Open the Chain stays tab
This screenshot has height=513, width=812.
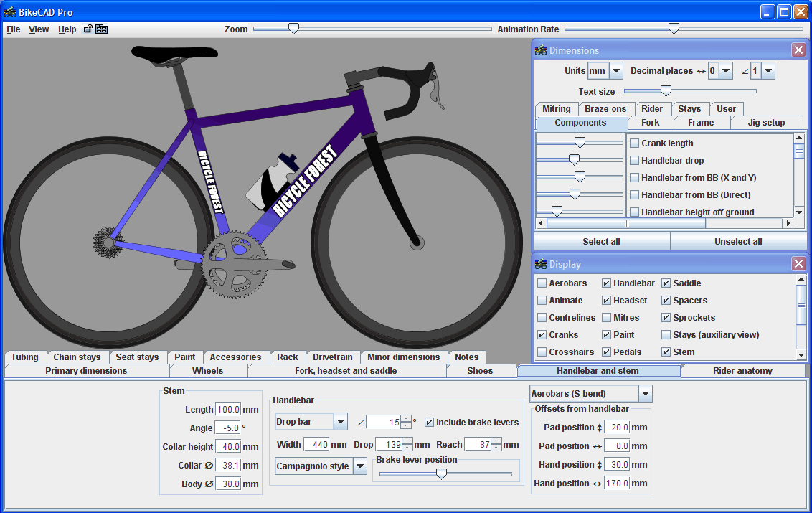click(x=77, y=357)
